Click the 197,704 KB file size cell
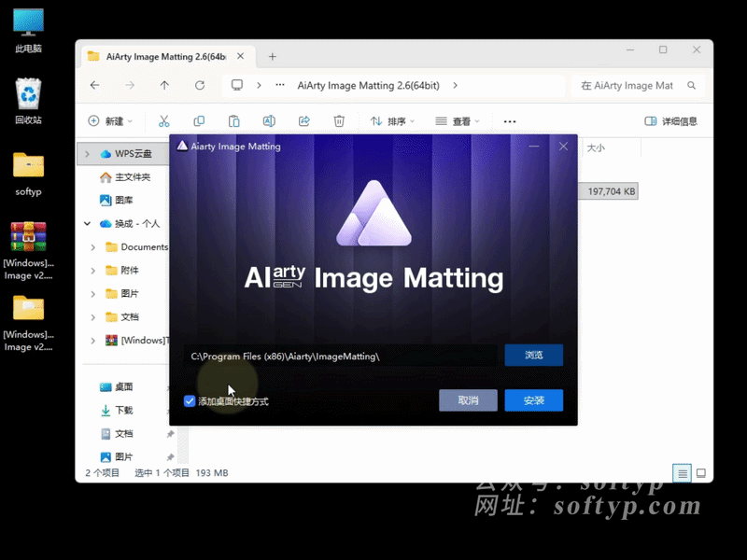 point(611,191)
